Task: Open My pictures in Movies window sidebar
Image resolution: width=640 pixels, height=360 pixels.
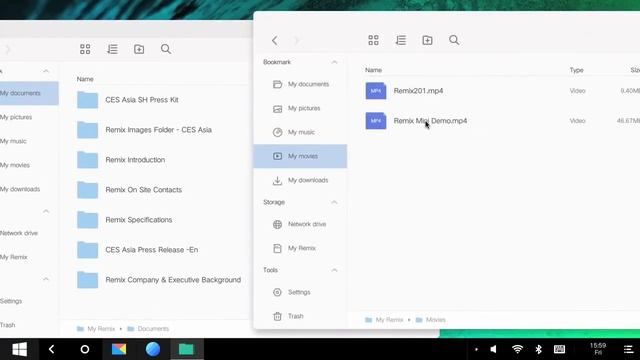Action: pyautogui.click(x=300, y=108)
